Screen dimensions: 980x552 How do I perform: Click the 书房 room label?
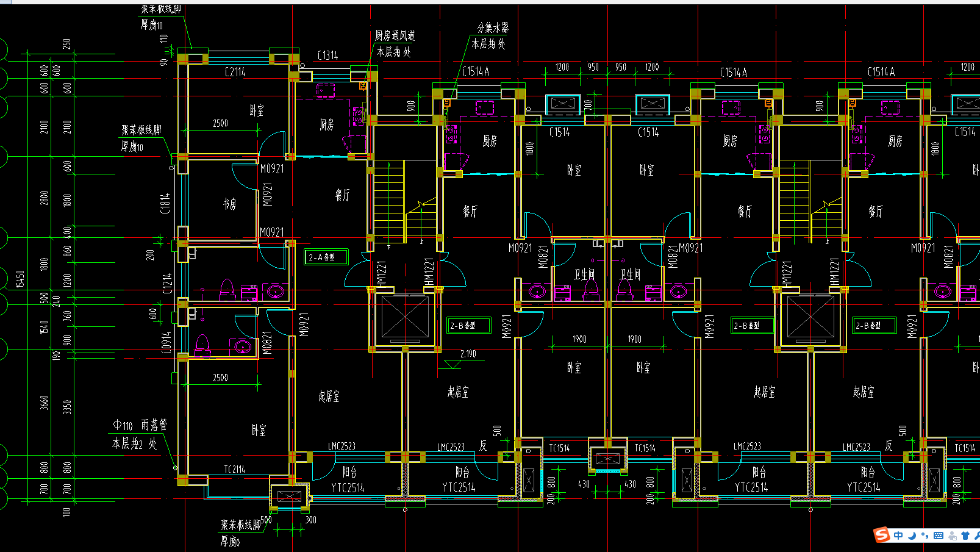pyautogui.click(x=229, y=204)
